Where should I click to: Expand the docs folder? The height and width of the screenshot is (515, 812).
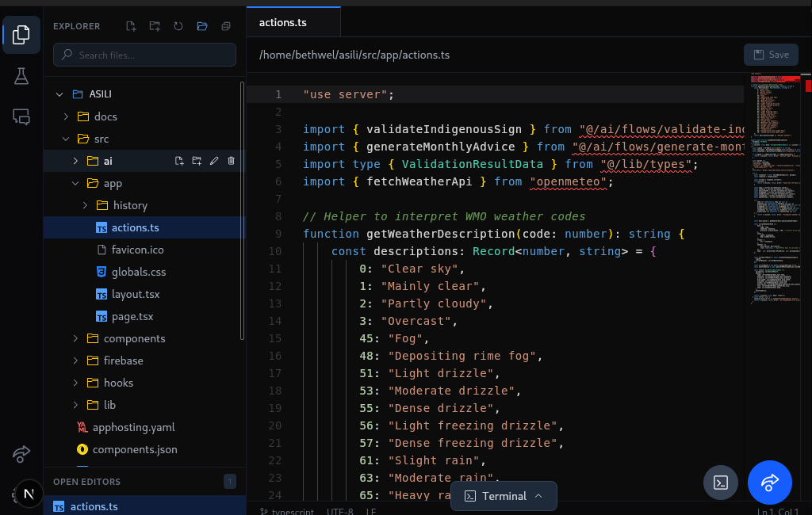(105, 116)
